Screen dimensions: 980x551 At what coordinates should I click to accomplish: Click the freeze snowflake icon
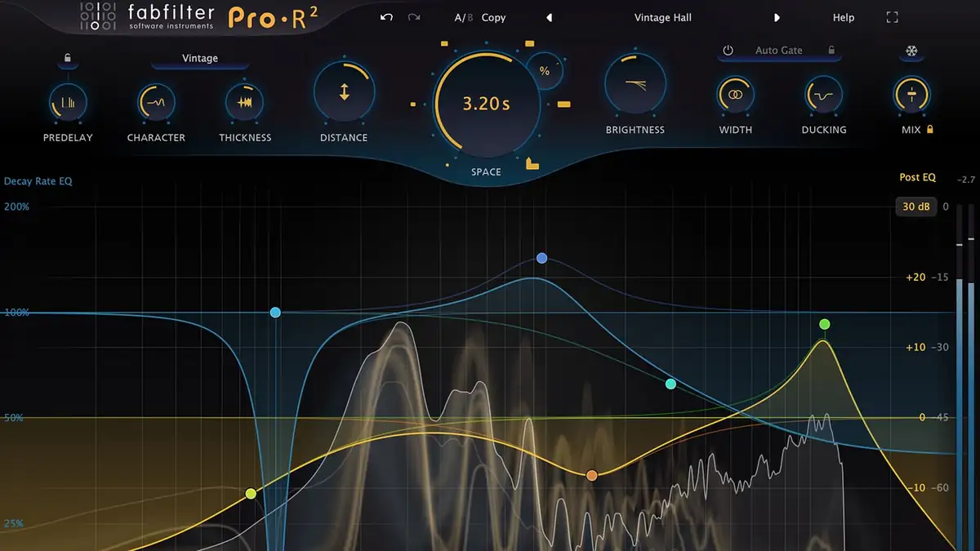(x=912, y=51)
